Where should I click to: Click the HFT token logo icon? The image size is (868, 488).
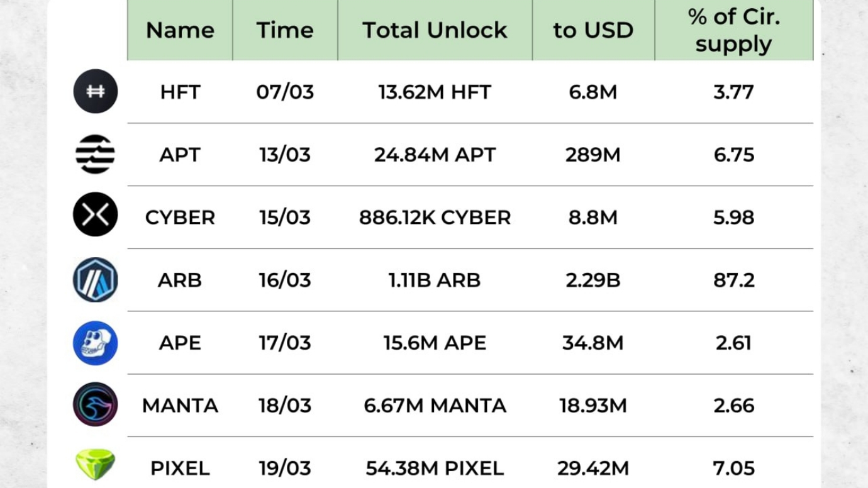[x=96, y=91]
